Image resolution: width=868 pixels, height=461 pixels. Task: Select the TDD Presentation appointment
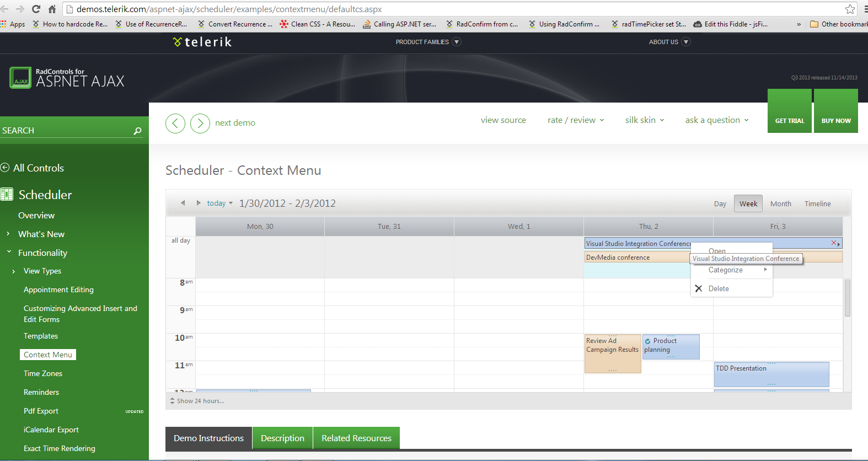[x=771, y=374]
